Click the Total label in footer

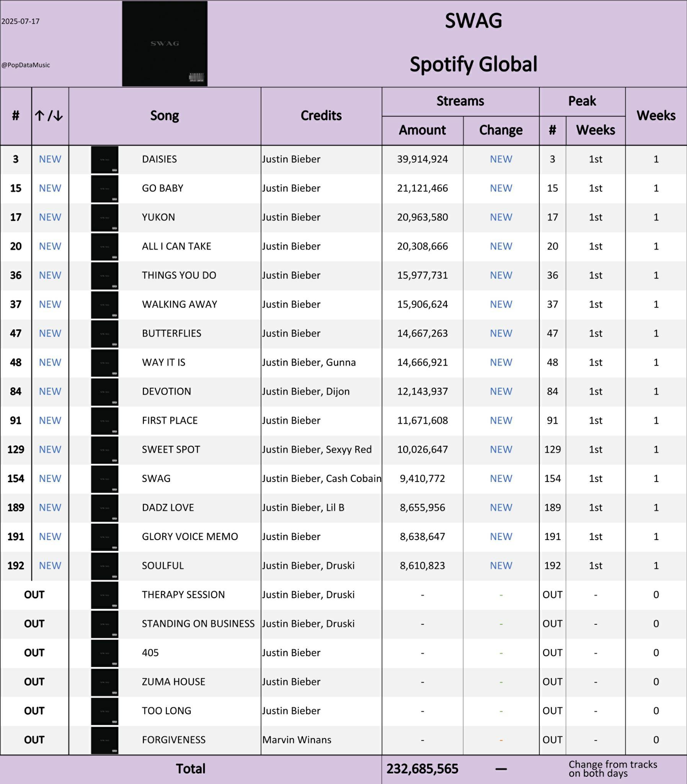[191, 769]
